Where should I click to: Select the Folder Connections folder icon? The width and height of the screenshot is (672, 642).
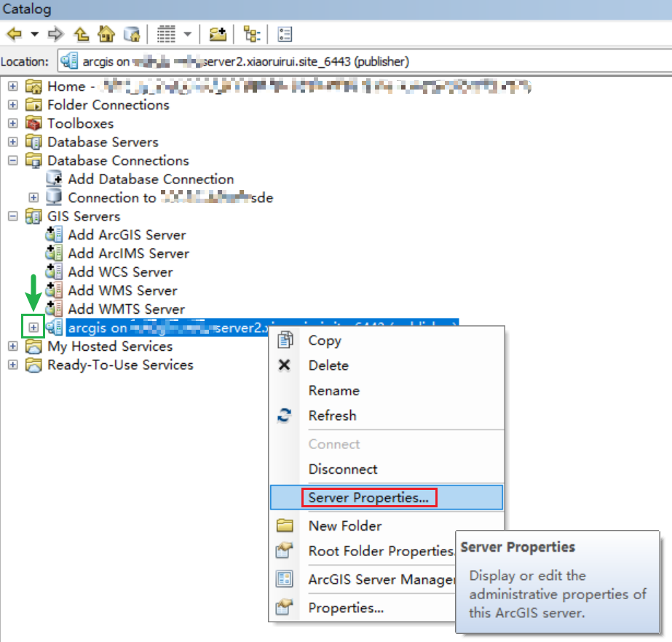point(33,105)
